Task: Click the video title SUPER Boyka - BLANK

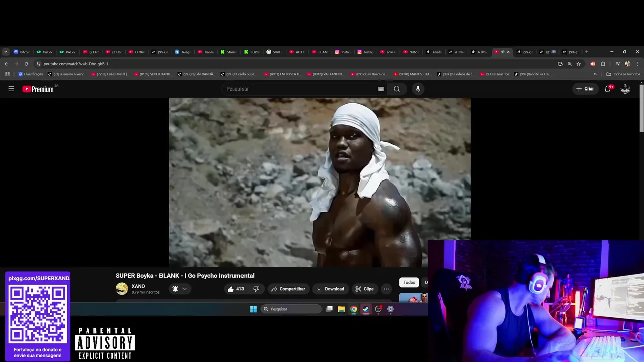Action: coord(185,276)
